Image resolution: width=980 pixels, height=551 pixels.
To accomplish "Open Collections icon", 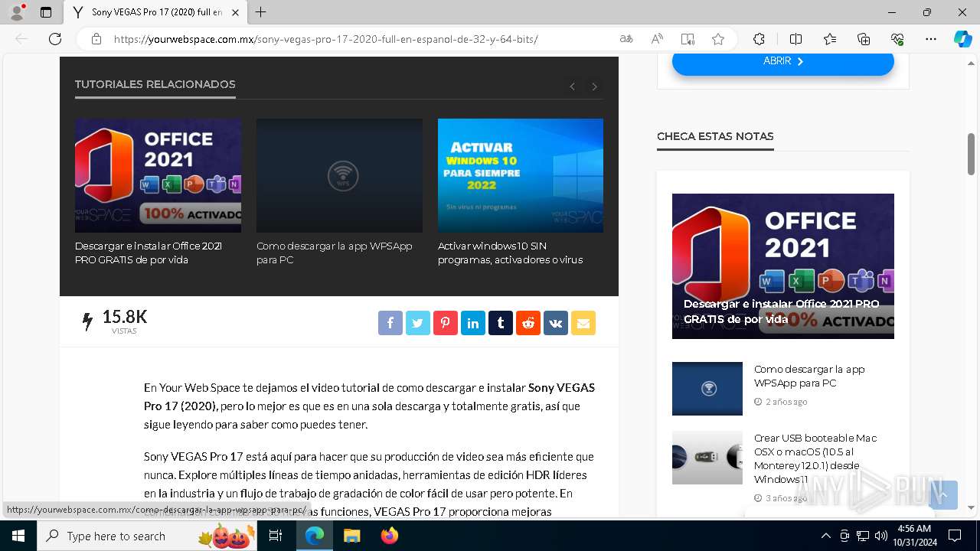I will pos(864,39).
